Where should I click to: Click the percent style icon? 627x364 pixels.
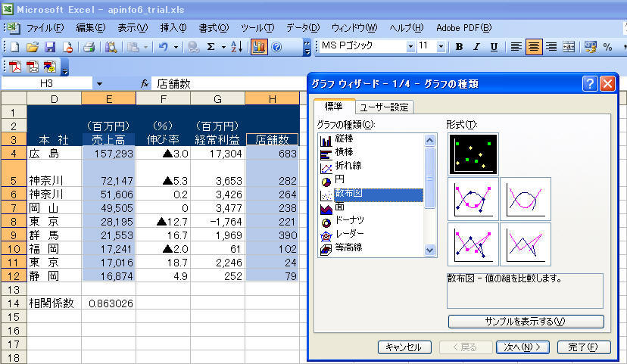click(607, 47)
